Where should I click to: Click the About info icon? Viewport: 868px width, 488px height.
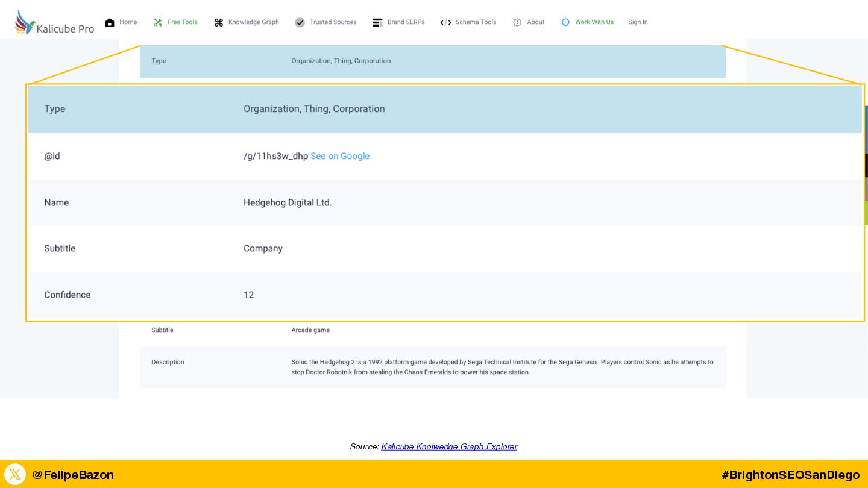pyautogui.click(x=517, y=22)
